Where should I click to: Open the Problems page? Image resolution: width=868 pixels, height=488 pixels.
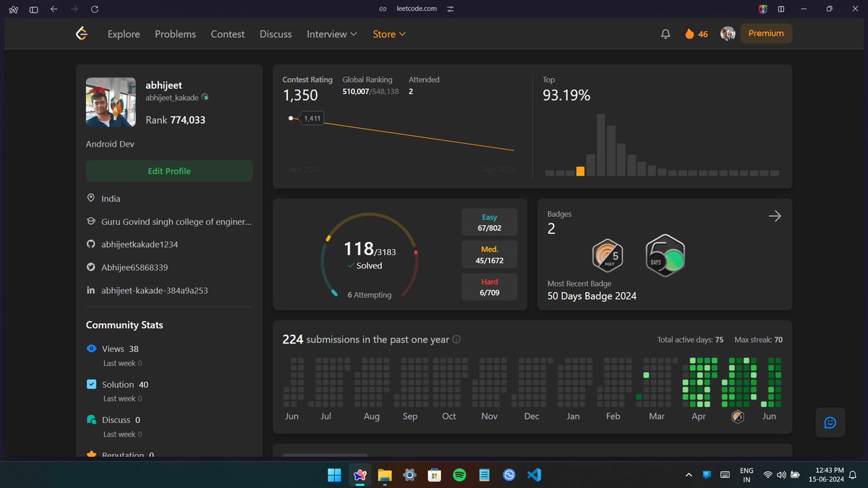click(175, 34)
